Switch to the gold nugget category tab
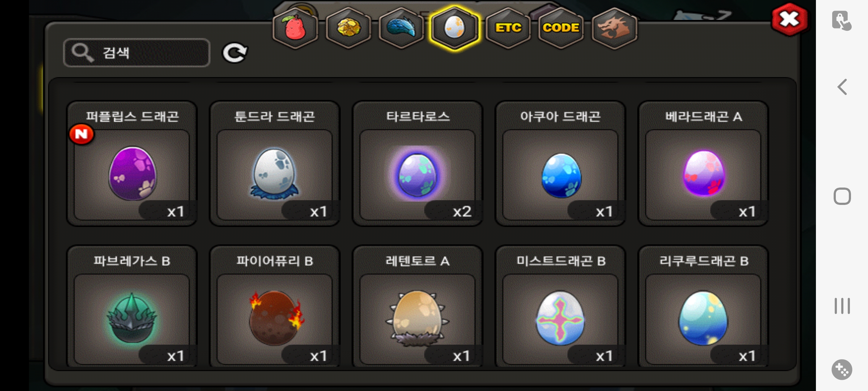This screenshot has height=391, width=868. pyautogui.click(x=349, y=28)
